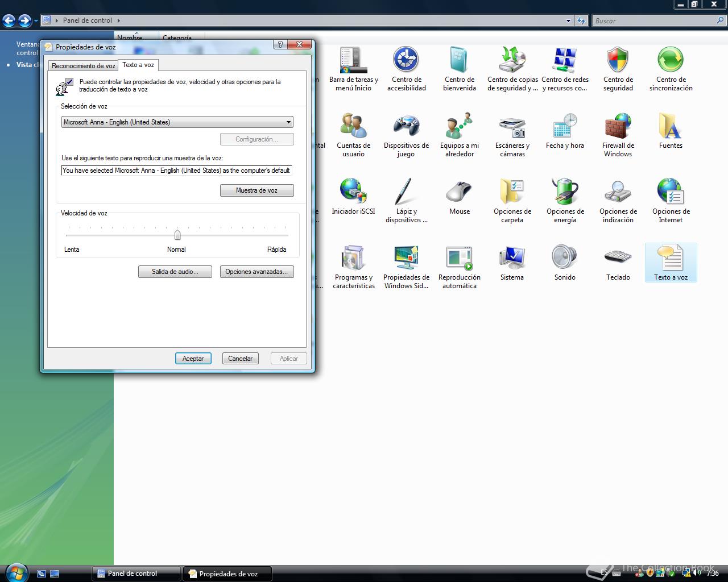The height and width of the screenshot is (582, 728).
Task: Open Opciones avanzadas button
Action: 257,272
